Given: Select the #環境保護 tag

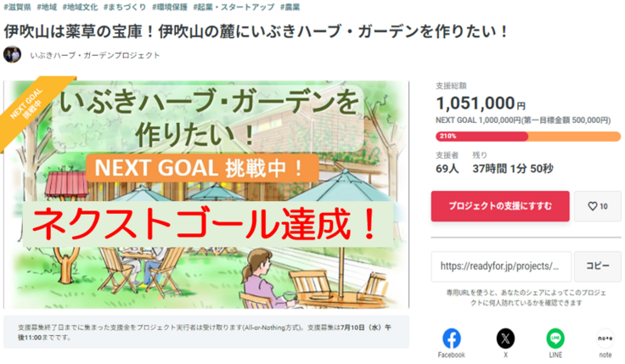Looking at the screenshot, I should 171,7.
